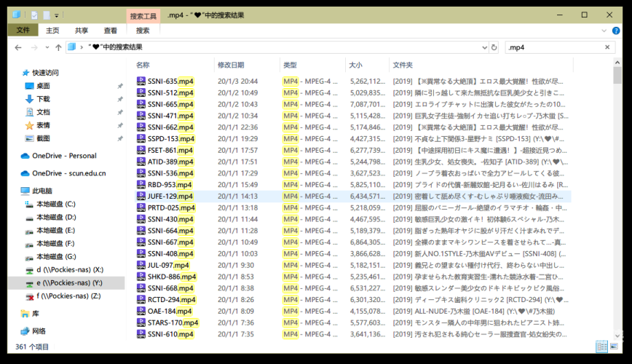
Task: Select the file SSNI-635.mp4
Action: (170, 82)
